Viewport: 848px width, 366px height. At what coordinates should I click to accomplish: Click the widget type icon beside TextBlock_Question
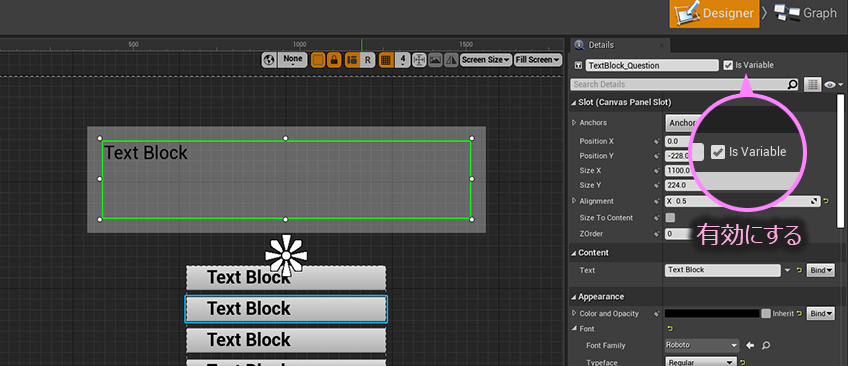coord(578,65)
